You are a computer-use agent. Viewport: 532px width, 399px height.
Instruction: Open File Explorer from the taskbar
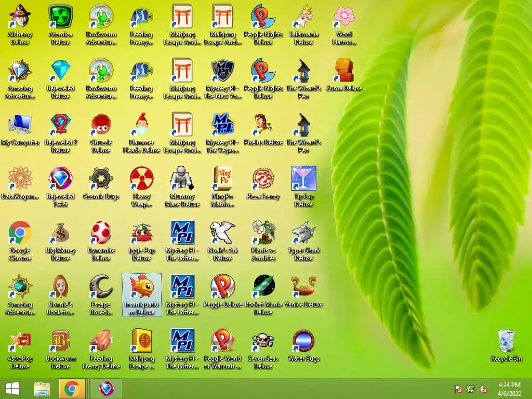tap(42, 389)
